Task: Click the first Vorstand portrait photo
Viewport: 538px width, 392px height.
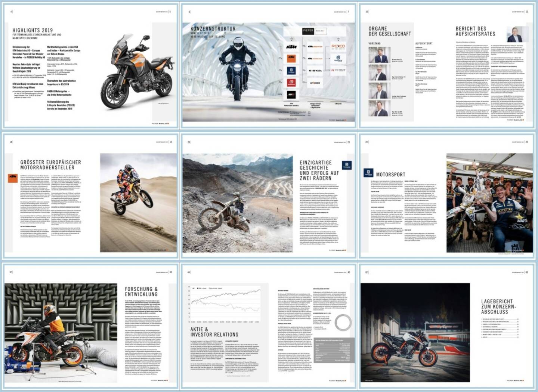Action: tap(379, 55)
